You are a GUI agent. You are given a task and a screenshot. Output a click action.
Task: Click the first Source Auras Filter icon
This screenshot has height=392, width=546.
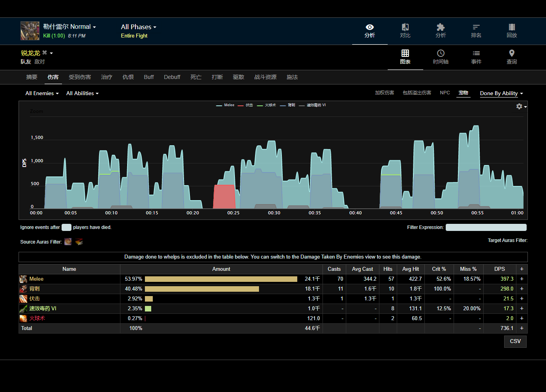click(68, 242)
